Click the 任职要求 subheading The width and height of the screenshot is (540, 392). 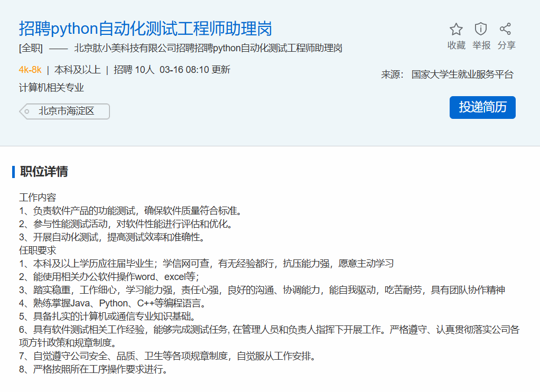pyautogui.click(x=38, y=250)
